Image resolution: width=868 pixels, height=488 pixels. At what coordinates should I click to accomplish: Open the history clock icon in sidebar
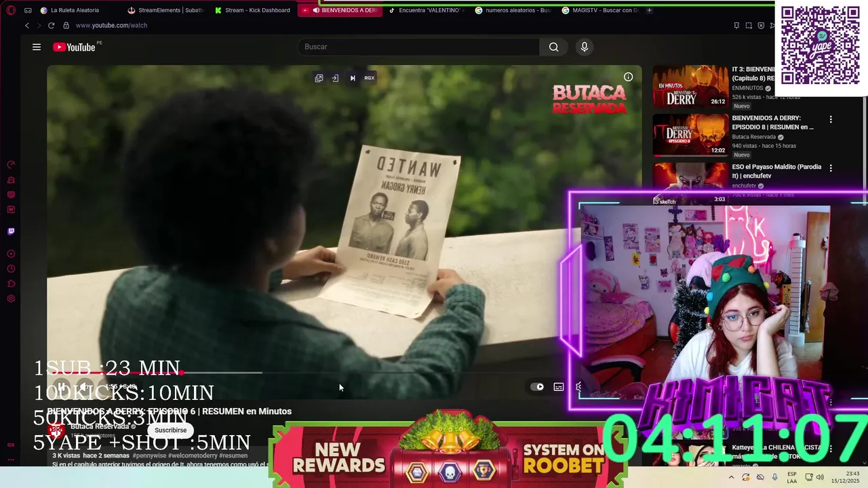click(11, 269)
